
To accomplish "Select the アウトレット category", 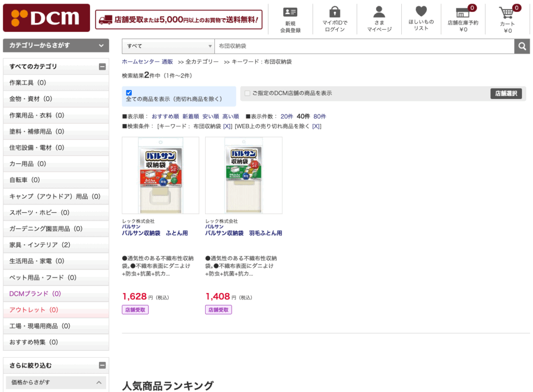I will click(34, 310).
